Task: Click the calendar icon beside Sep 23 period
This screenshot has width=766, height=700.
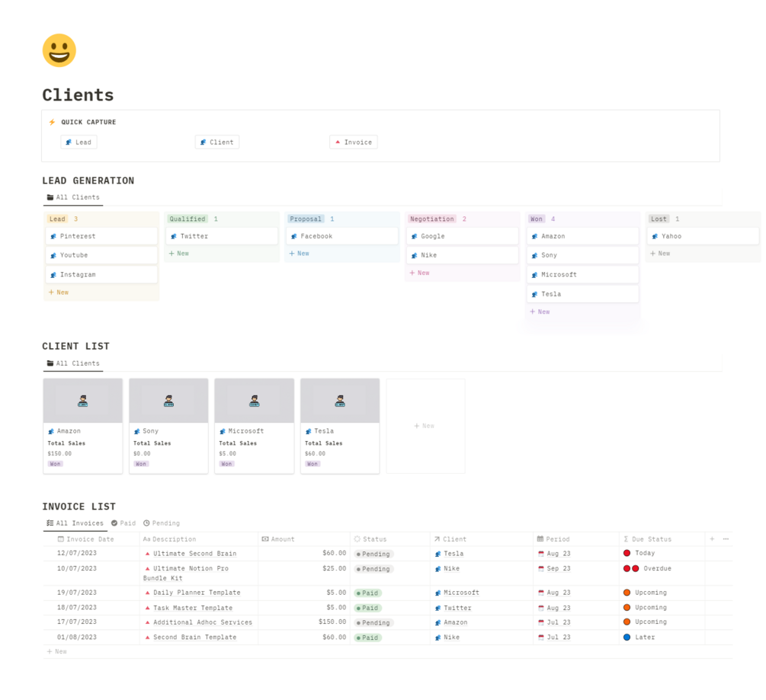Action: 541,569
